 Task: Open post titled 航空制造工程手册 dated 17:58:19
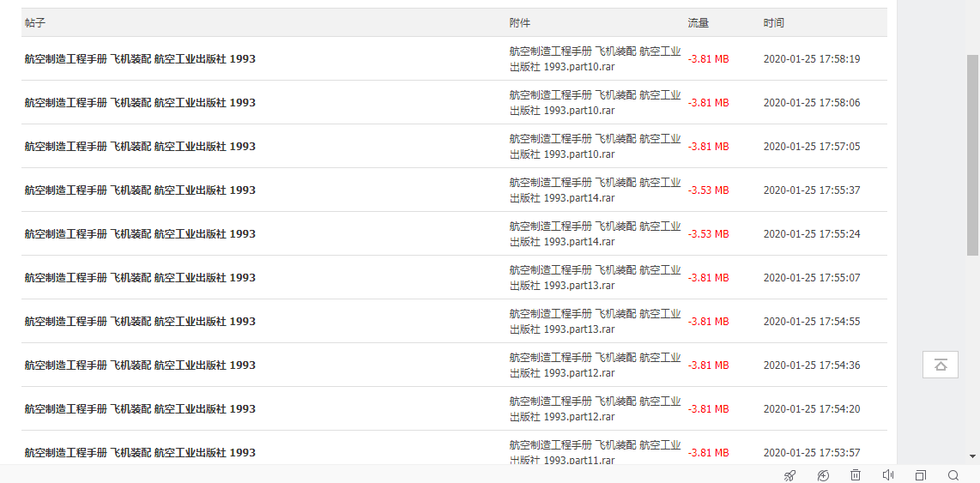pos(140,59)
